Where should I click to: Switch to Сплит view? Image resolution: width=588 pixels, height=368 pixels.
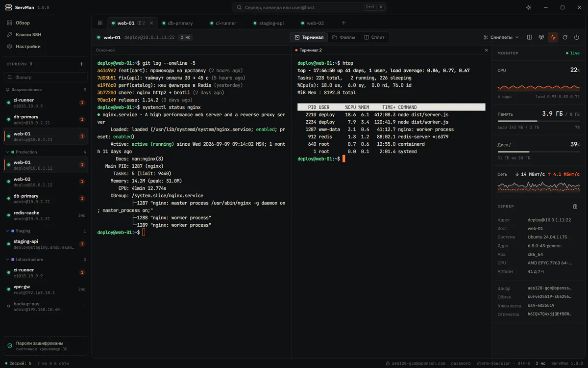[x=374, y=37]
